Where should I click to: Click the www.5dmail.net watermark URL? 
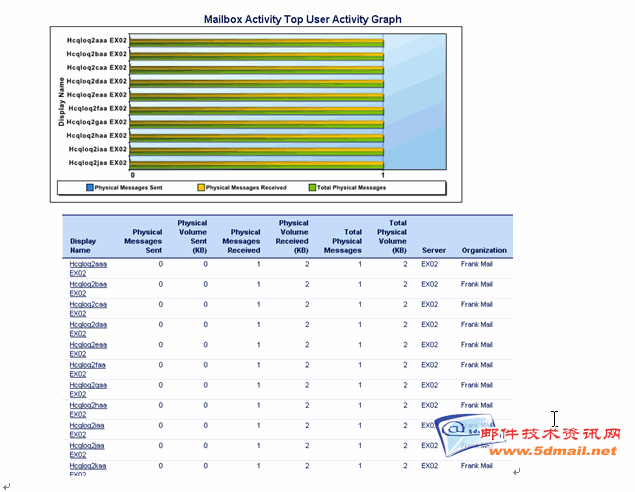click(x=561, y=451)
